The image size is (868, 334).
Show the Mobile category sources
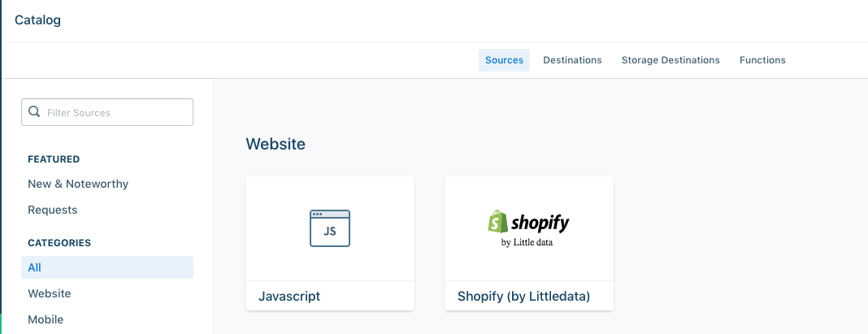tap(46, 319)
